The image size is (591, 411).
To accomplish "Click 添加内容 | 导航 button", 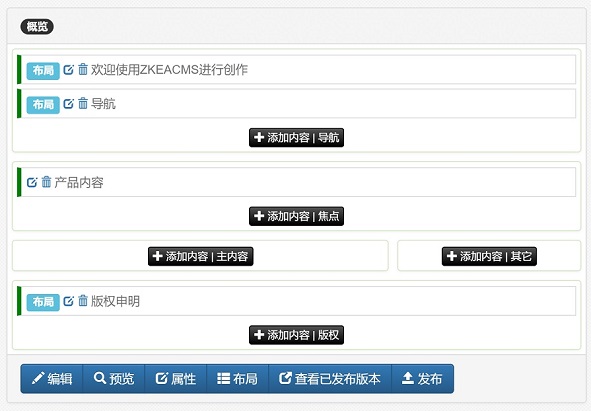I will [x=296, y=138].
